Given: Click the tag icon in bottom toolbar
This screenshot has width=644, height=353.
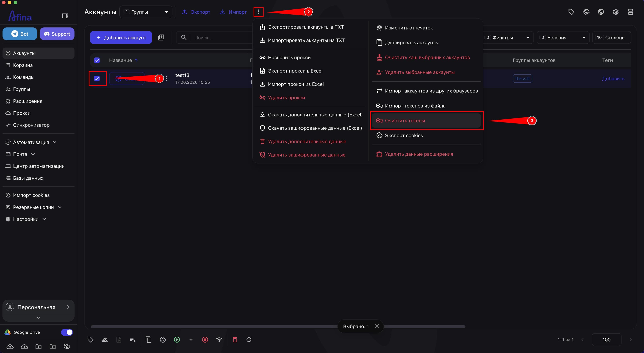Looking at the screenshot, I should (x=91, y=339).
